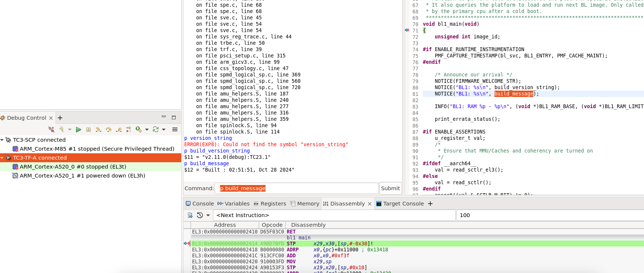Interrupt the target with the pause button
The height and width of the screenshot is (273, 644).
coord(88,129)
